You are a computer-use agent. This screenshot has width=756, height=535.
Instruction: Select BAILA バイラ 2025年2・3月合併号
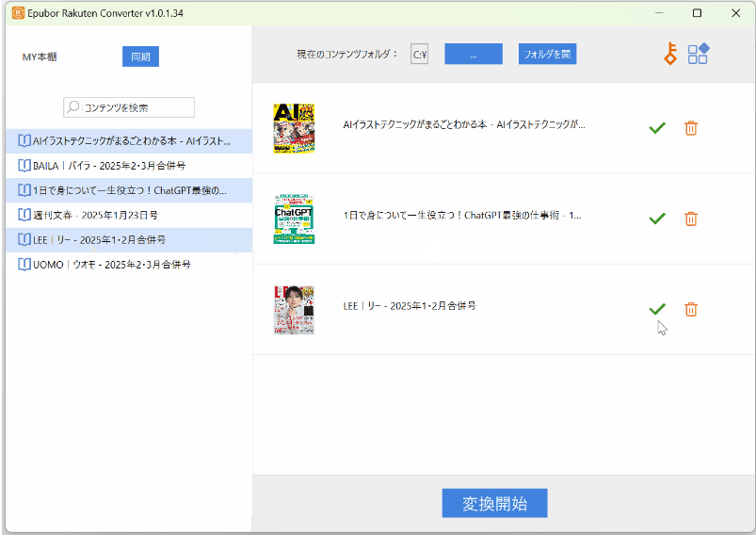[x=129, y=166]
